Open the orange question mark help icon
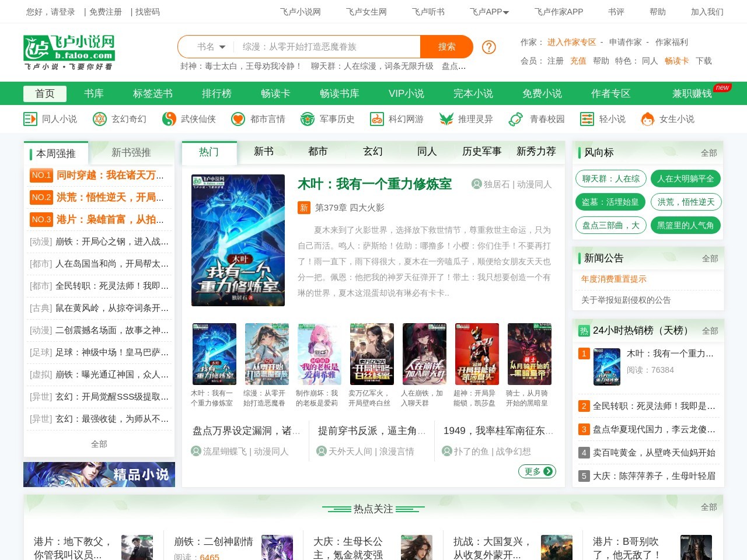747x560 pixels. [489, 47]
